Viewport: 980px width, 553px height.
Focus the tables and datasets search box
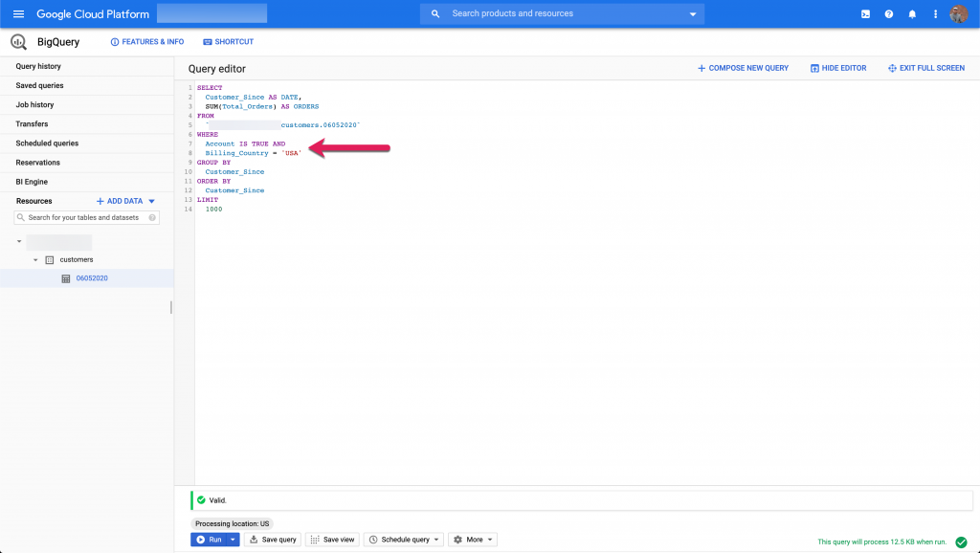(90, 218)
